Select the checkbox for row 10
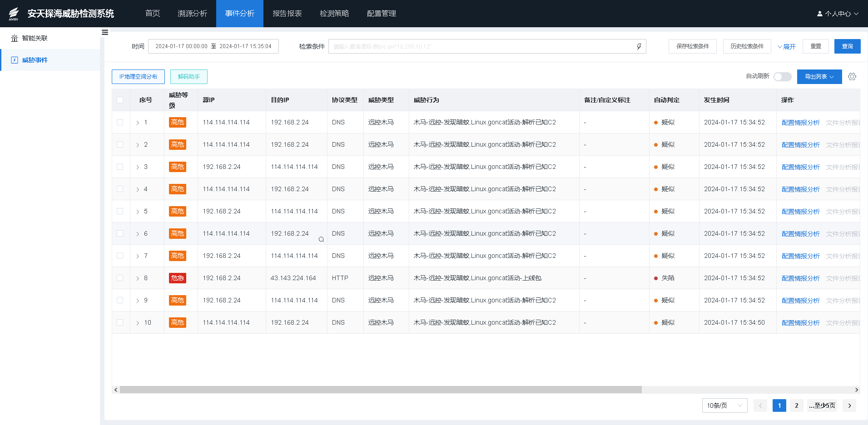 [x=120, y=322]
